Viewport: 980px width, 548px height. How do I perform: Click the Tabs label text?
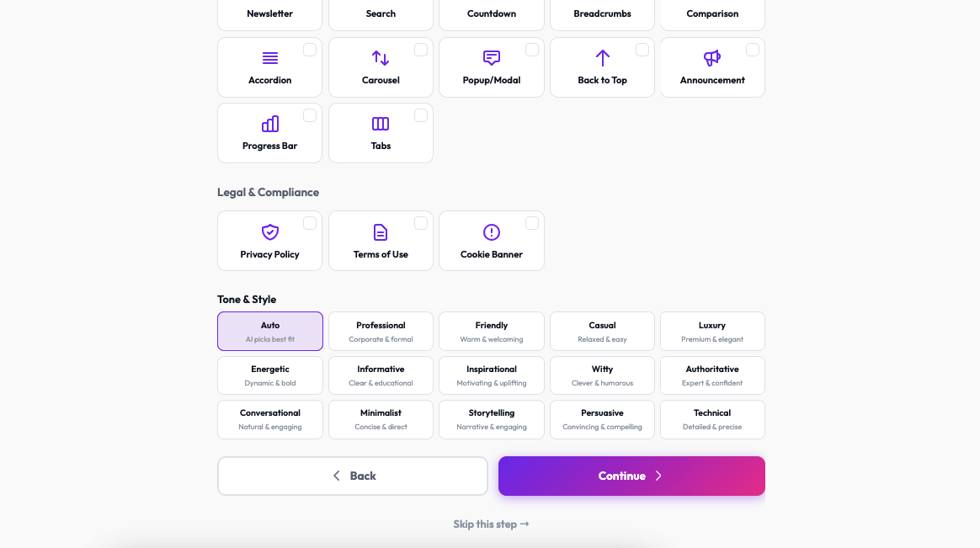(x=381, y=146)
